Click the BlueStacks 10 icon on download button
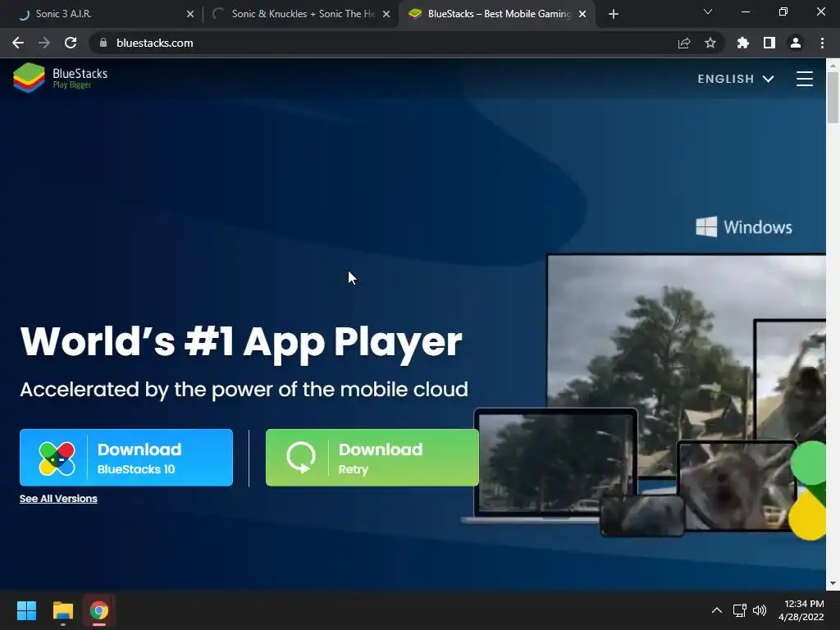Viewport: 840px width, 630px height. (57, 459)
